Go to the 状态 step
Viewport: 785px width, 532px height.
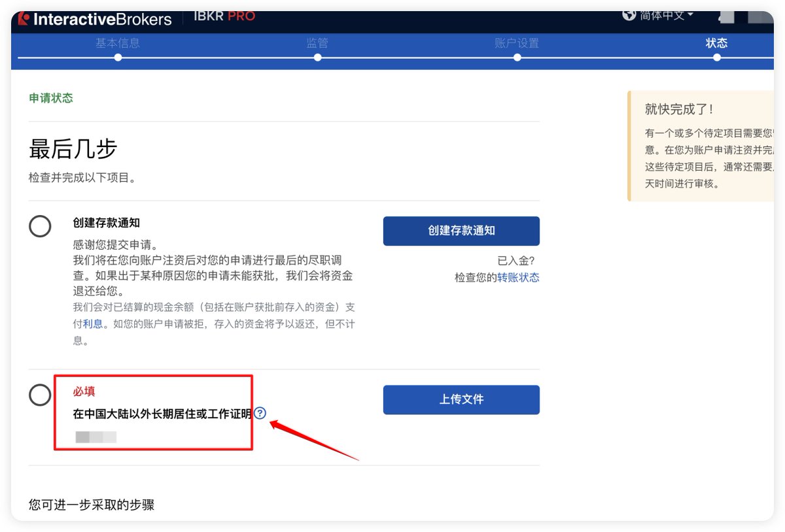point(716,43)
